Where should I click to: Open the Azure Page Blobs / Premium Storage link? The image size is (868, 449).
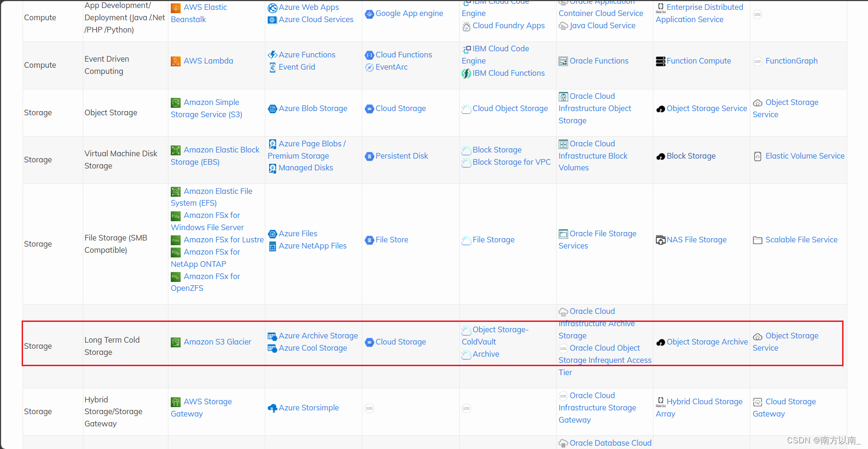307,150
